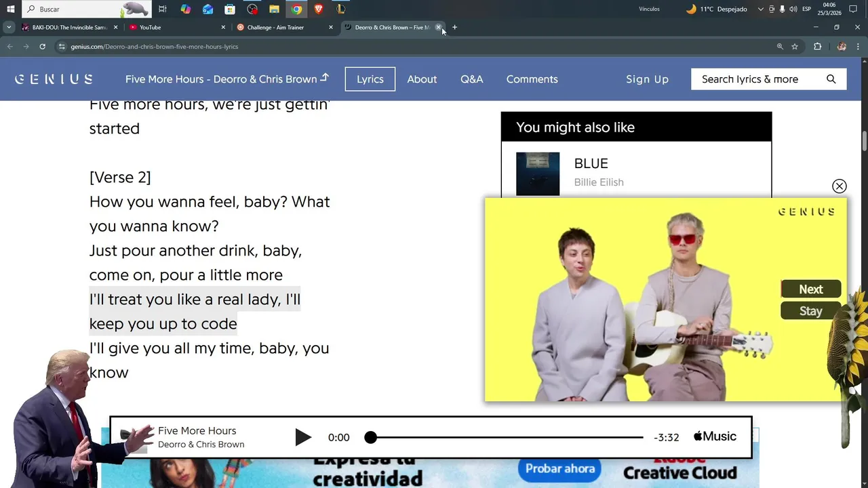
Task: Click the Probar ahora ad button
Action: [560, 468]
